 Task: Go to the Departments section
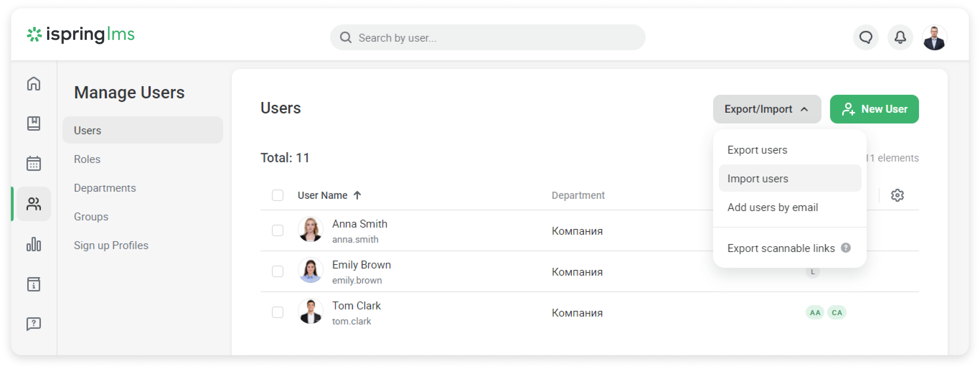[x=105, y=188]
